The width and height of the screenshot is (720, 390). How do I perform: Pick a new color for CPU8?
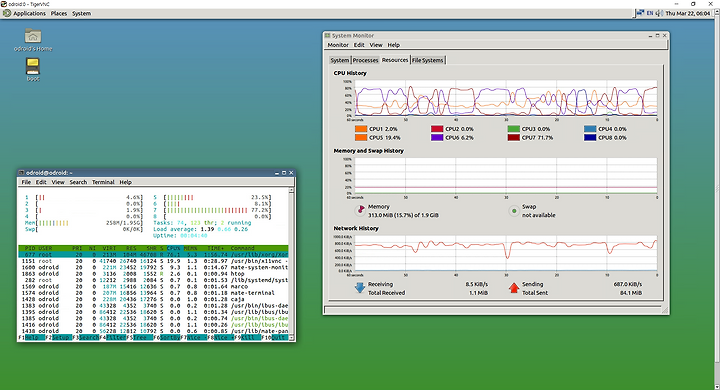[590, 137]
